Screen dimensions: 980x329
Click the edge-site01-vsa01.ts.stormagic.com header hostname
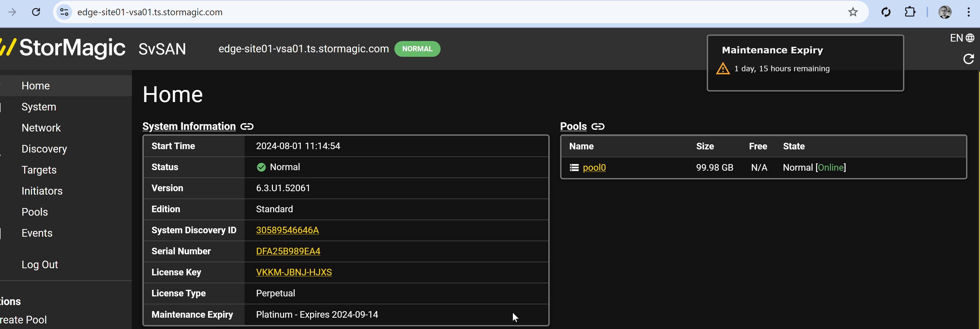pos(303,49)
